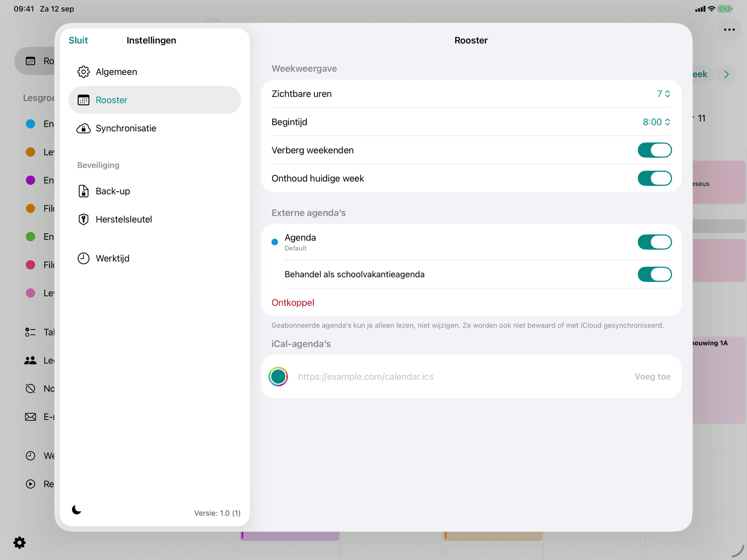Click the background sidebar envelope icon
The height and width of the screenshot is (560, 747).
click(30, 417)
